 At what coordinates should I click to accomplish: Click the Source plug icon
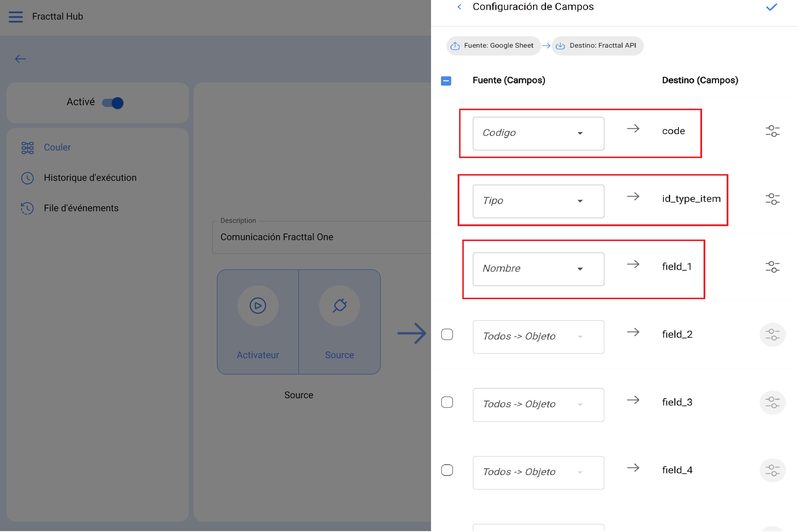pos(339,306)
